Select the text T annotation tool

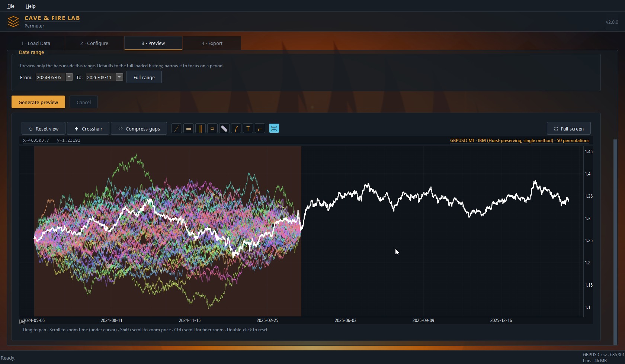pyautogui.click(x=248, y=129)
